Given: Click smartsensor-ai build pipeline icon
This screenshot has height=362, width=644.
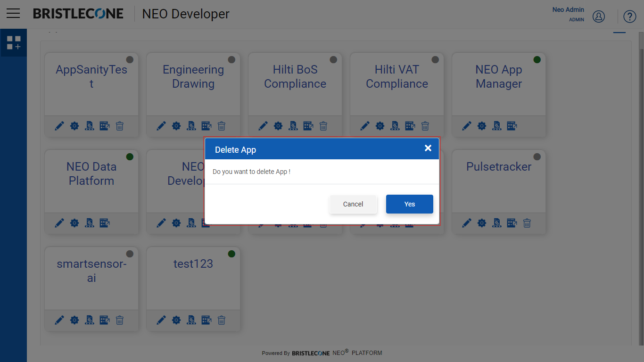Looking at the screenshot, I should [x=90, y=320].
